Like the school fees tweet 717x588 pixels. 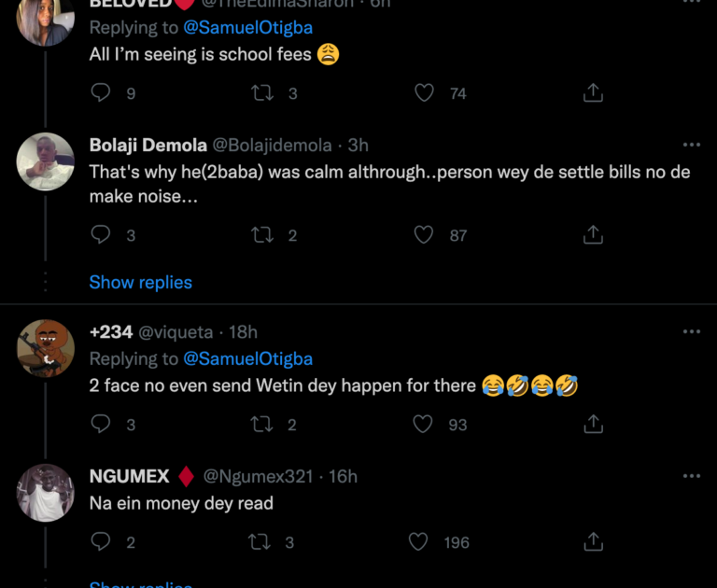(x=425, y=92)
